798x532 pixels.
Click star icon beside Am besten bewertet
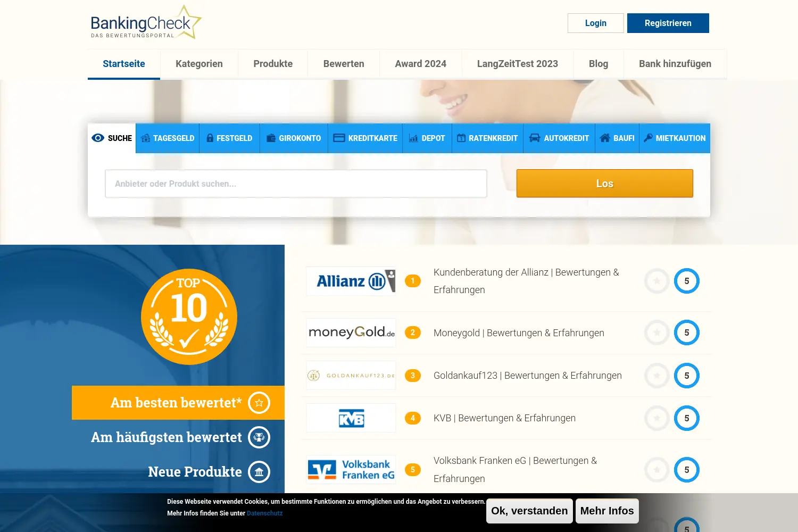pyautogui.click(x=259, y=403)
